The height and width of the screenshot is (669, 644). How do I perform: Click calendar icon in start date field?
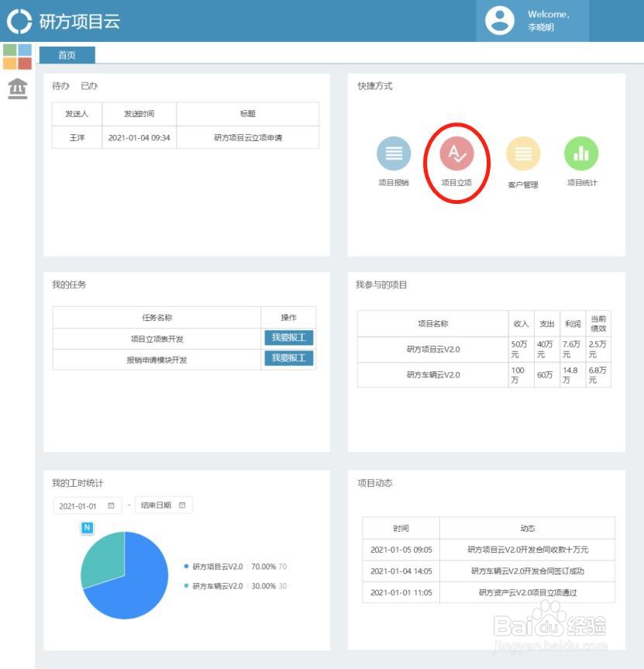pyautogui.click(x=112, y=505)
